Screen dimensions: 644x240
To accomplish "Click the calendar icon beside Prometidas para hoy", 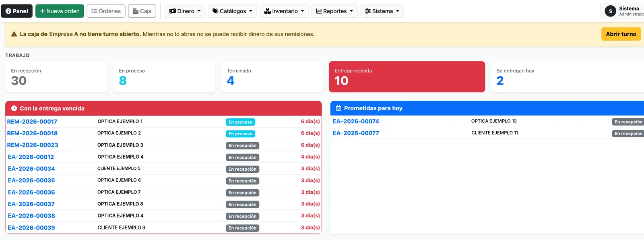I will pos(339,108).
